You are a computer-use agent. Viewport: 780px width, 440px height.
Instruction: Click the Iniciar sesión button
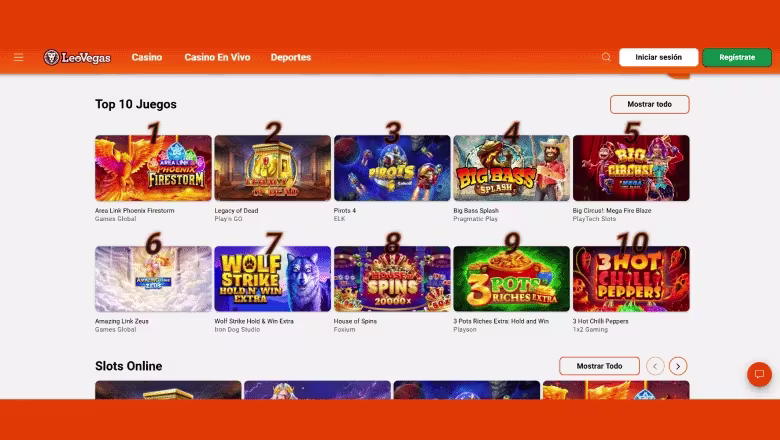(x=659, y=57)
